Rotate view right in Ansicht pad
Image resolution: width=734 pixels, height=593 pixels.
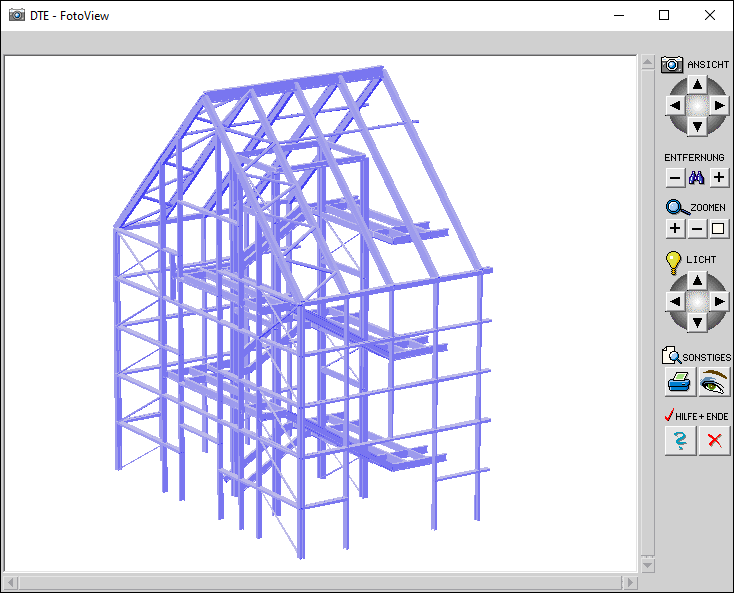720,105
